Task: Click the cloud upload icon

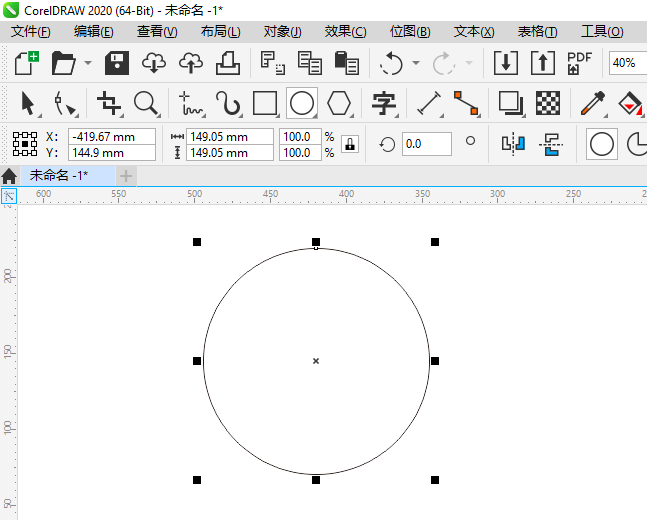Action: (x=191, y=63)
